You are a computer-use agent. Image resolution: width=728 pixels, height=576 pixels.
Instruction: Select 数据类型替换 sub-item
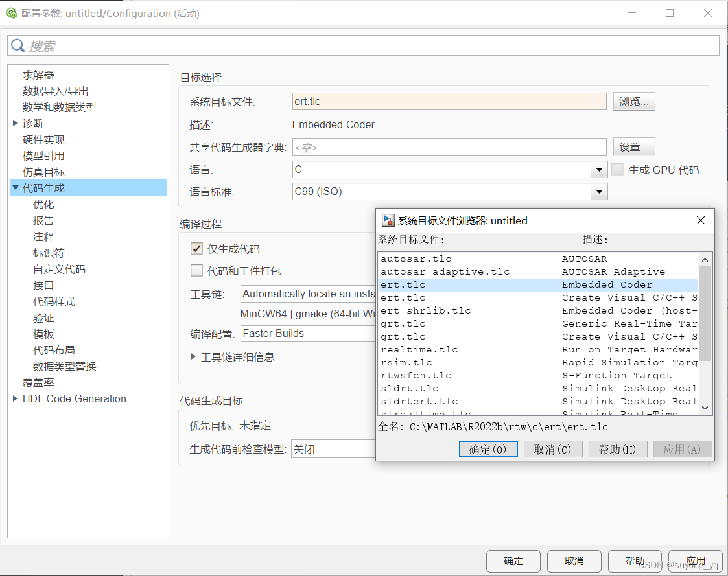point(65,366)
